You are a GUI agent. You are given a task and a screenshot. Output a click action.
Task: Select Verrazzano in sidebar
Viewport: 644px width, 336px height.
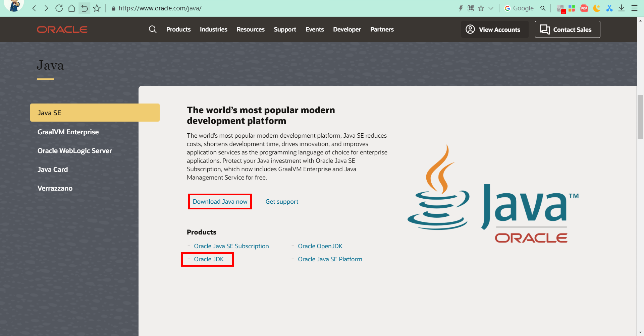click(55, 188)
